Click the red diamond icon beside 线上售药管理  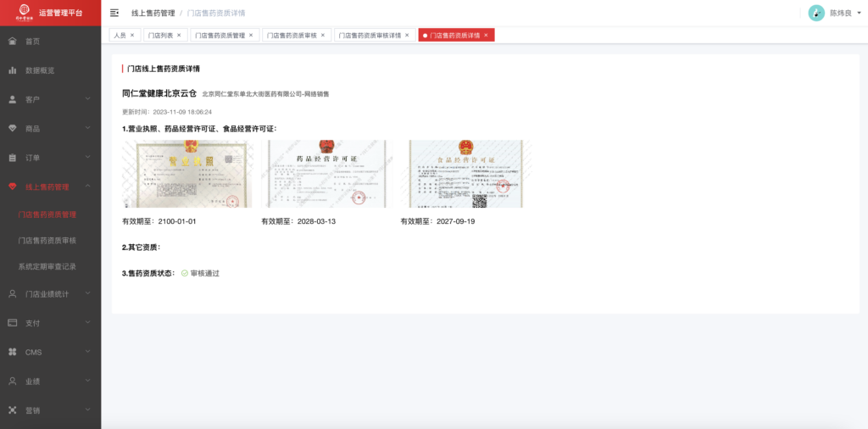[x=13, y=187]
